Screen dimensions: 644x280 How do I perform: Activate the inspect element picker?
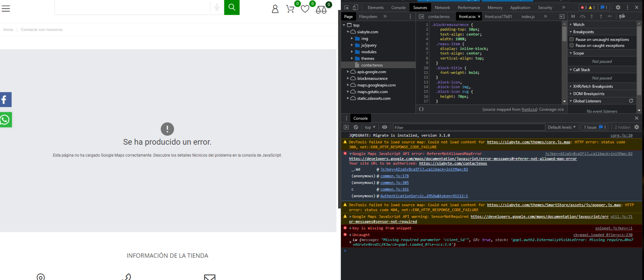pos(346,7)
